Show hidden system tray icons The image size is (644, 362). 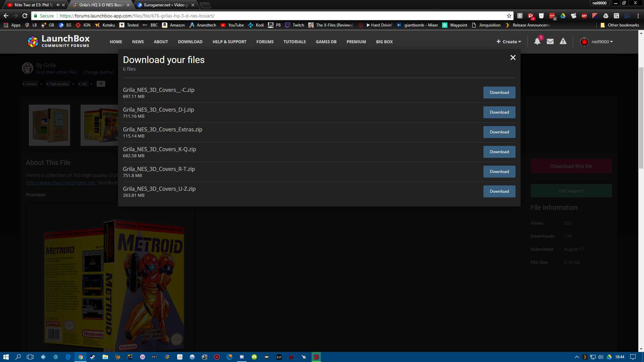(577, 357)
